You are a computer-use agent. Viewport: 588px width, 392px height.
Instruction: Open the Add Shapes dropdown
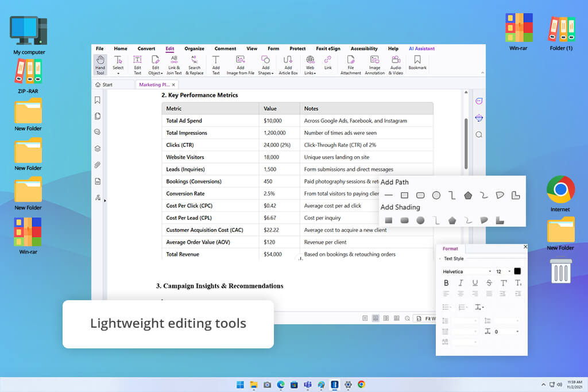tap(265, 65)
